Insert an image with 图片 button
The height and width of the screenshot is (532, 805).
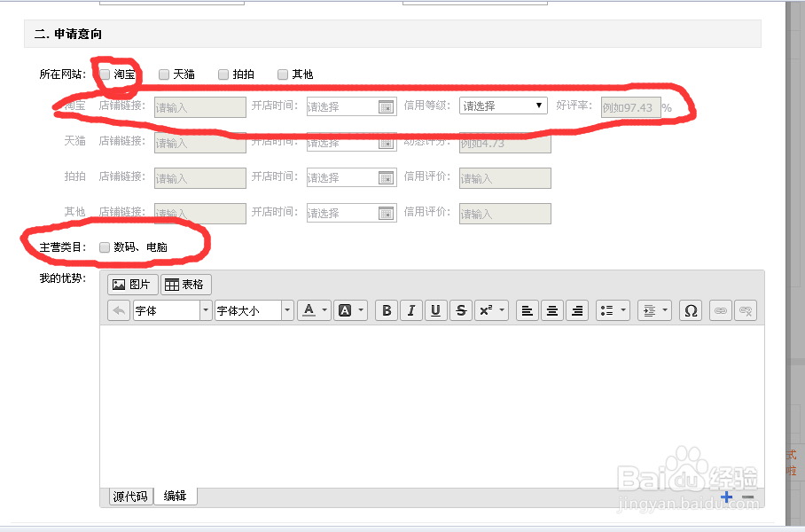tap(132, 285)
